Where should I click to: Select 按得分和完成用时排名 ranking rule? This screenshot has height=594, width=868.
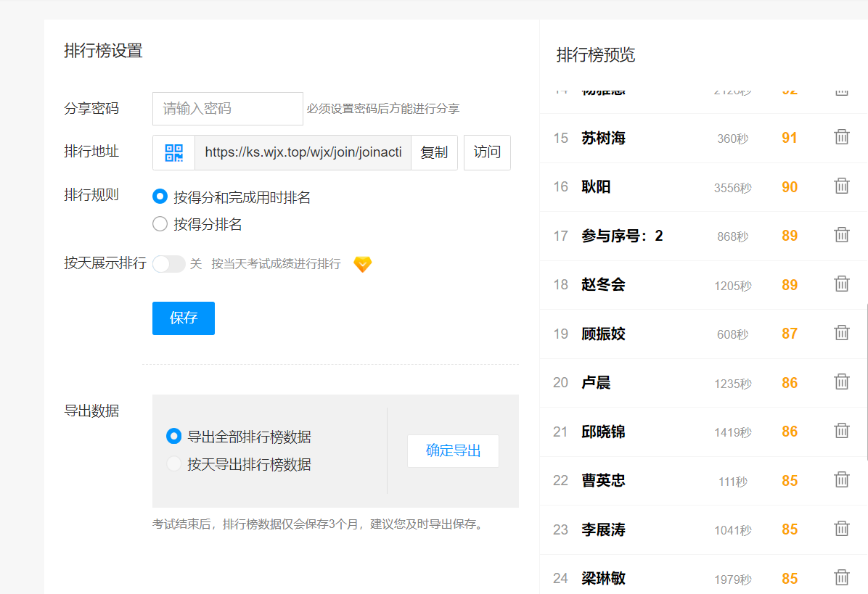click(160, 197)
